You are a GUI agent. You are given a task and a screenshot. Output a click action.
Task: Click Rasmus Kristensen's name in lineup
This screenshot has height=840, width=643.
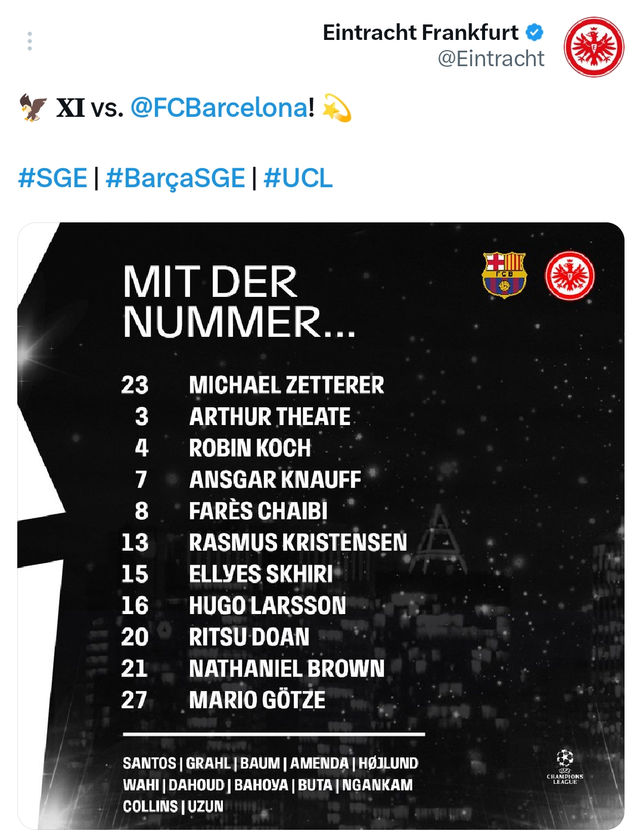tap(297, 543)
